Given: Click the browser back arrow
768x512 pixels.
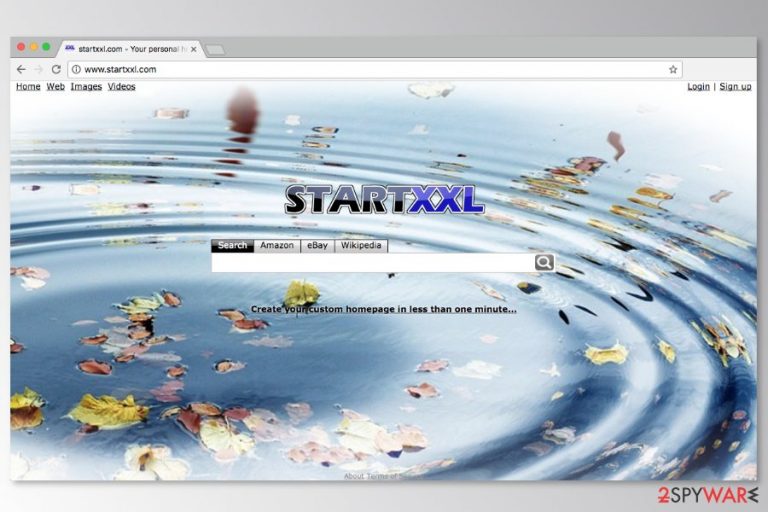Looking at the screenshot, I should pos(21,70).
